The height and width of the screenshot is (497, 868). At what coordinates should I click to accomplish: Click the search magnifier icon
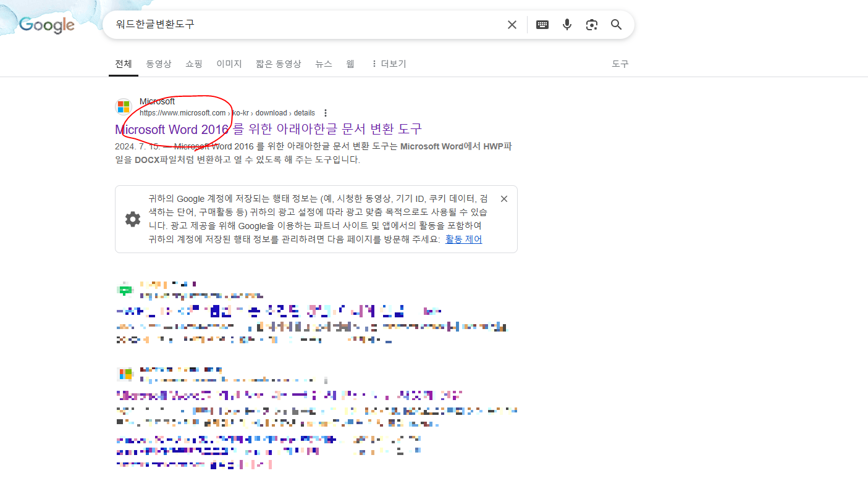click(x=615, y=24)
